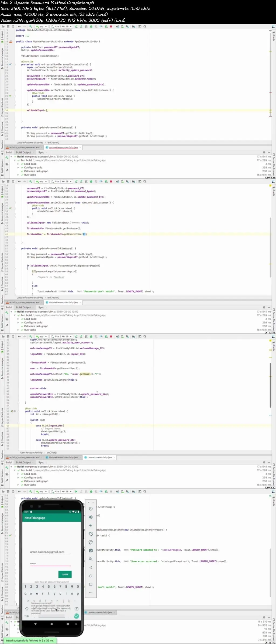Click Install successfully finished notification
This screenshot has width=276, height=644.
click(30, 640)
